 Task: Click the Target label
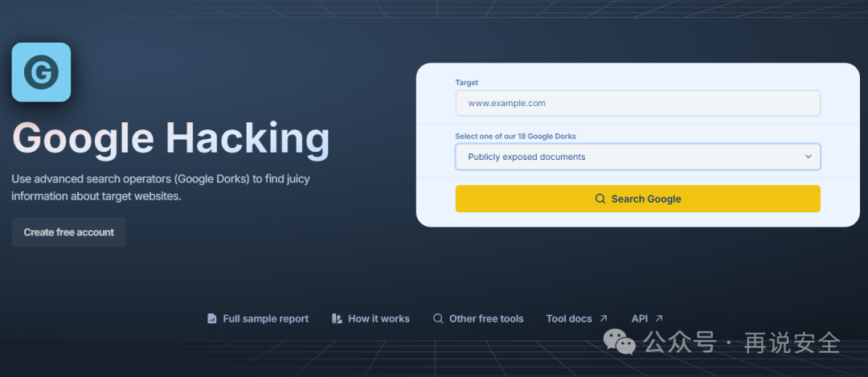pyautogui.click(x=467, y=83)
